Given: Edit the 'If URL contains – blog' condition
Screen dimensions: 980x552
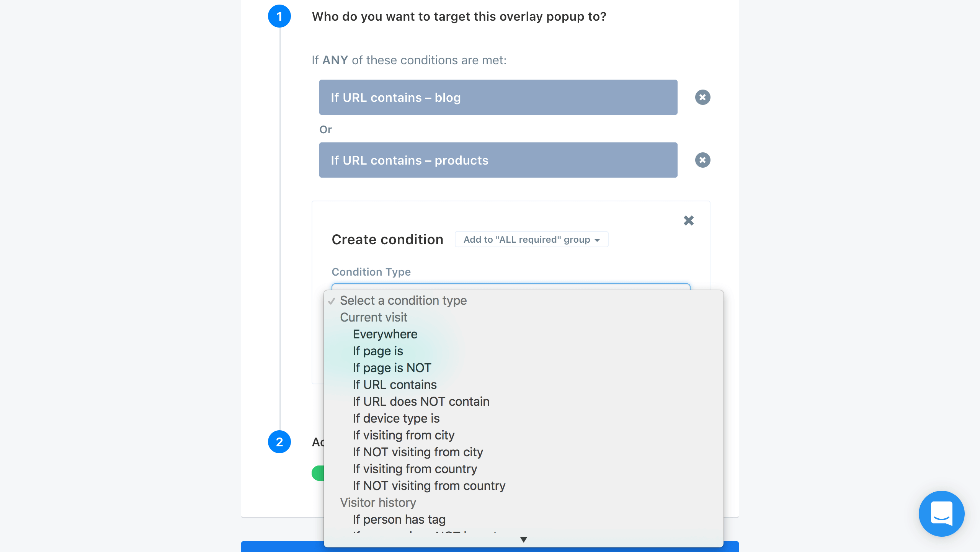Looking at the screenshot, I should (498, 97).
